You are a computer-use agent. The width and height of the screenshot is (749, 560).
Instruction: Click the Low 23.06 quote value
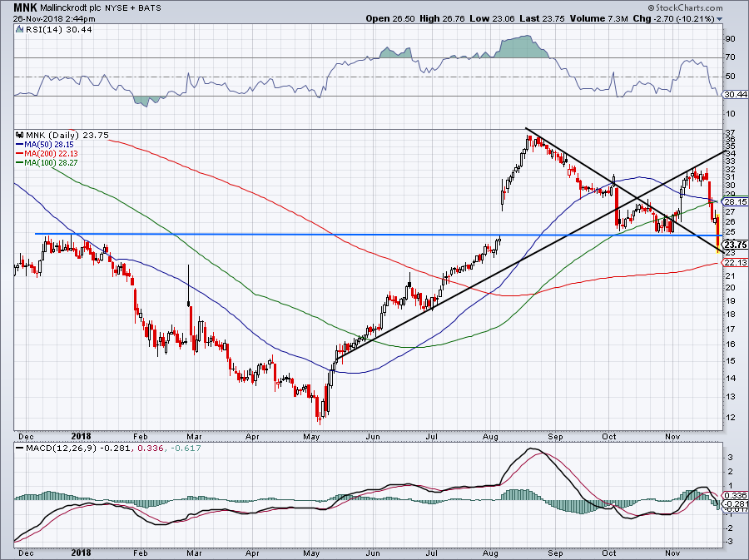tap(492, 18)
